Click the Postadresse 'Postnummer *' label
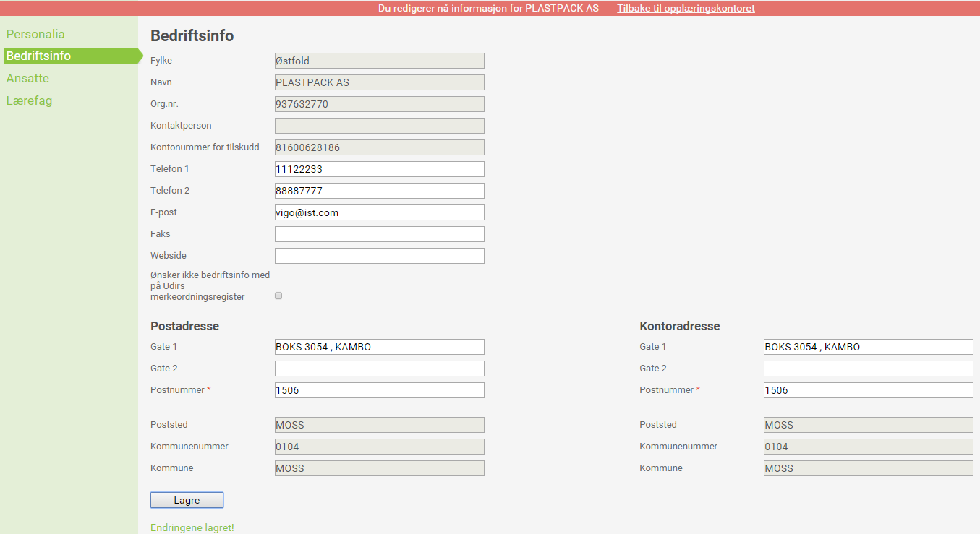This screenshot has height=534, width=980. pos(181,390)
